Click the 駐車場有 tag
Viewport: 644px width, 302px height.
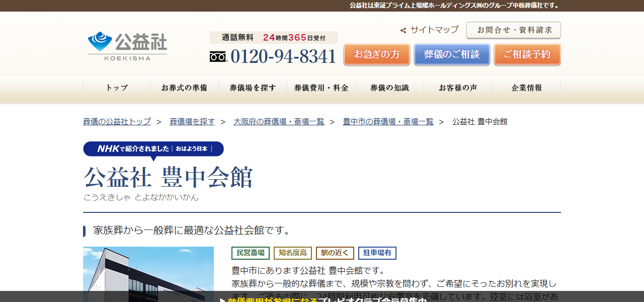(377, 253)
